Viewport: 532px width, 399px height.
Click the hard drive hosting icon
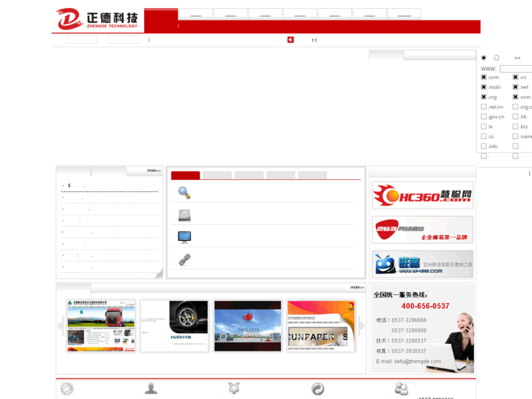point(184,215)
